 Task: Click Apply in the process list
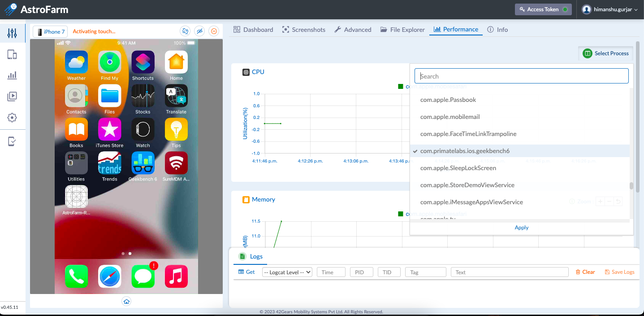tap(522, 228)
